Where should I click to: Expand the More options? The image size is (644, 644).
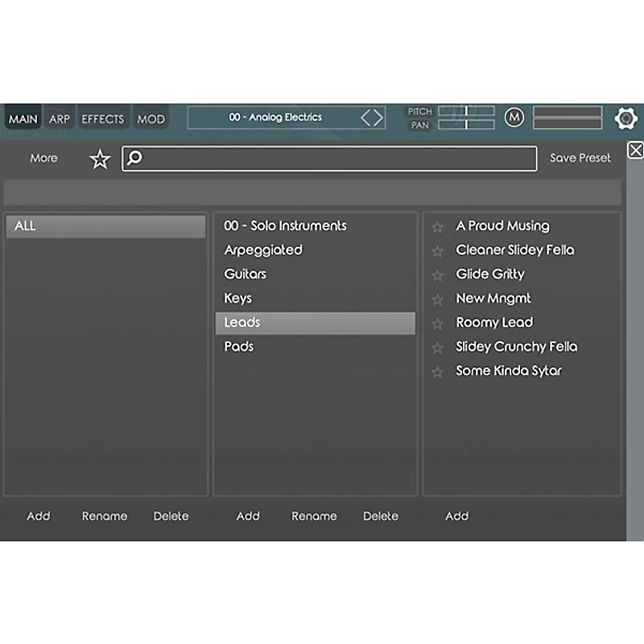click(43, 158)
